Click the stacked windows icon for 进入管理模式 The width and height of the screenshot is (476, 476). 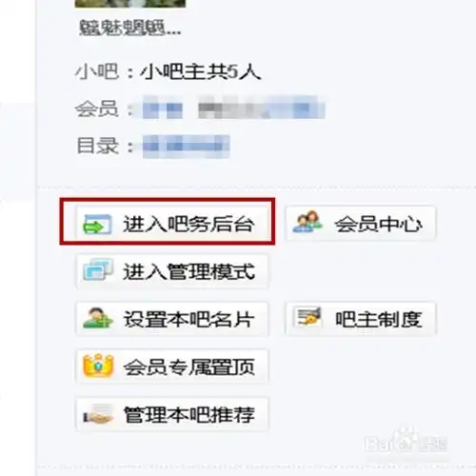(98, 269)
